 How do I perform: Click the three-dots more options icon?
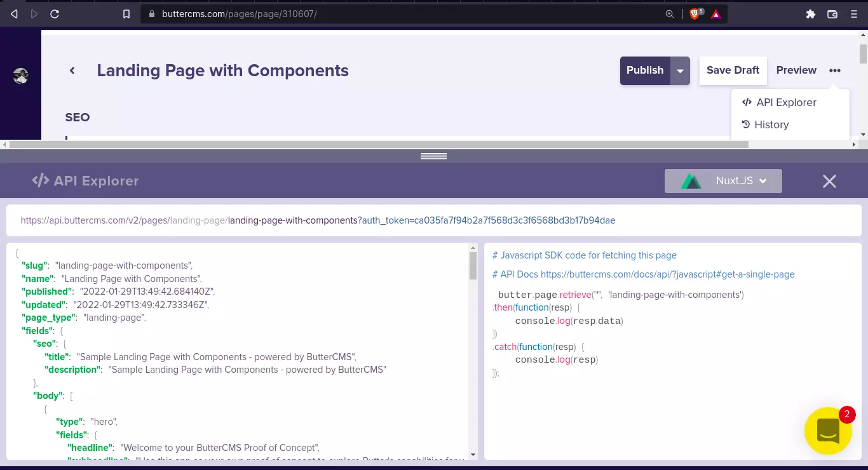coord(835,70)
